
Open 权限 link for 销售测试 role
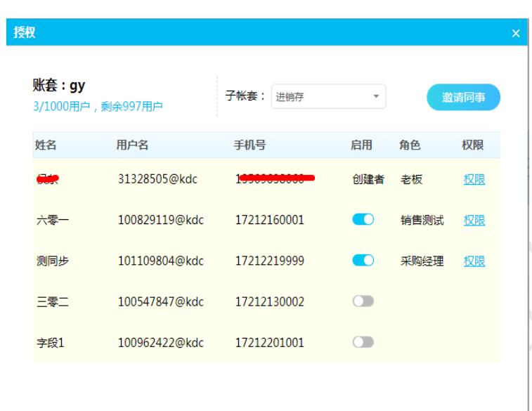(474, 220)
